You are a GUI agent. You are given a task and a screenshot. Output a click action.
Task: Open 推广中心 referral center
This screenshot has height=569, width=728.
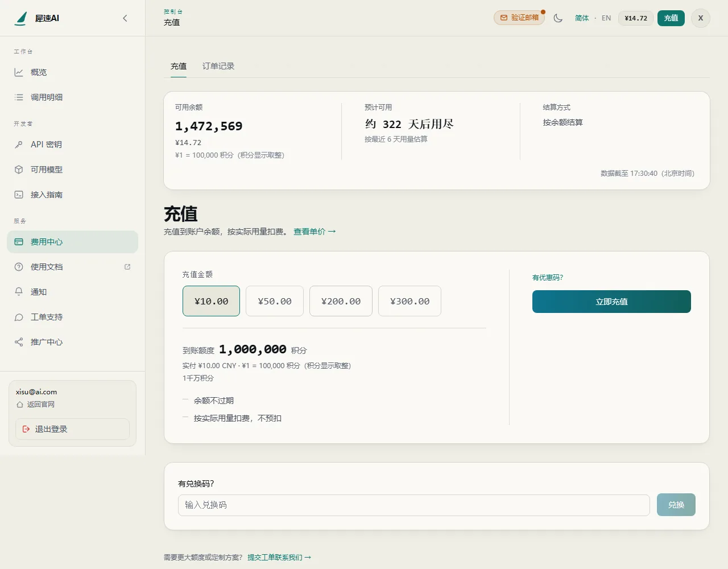72,342
